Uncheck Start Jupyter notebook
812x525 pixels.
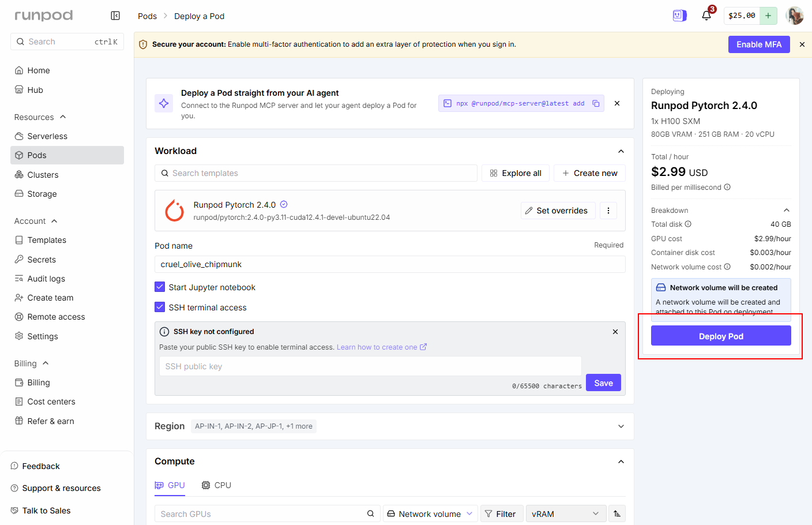coord(160,287)
